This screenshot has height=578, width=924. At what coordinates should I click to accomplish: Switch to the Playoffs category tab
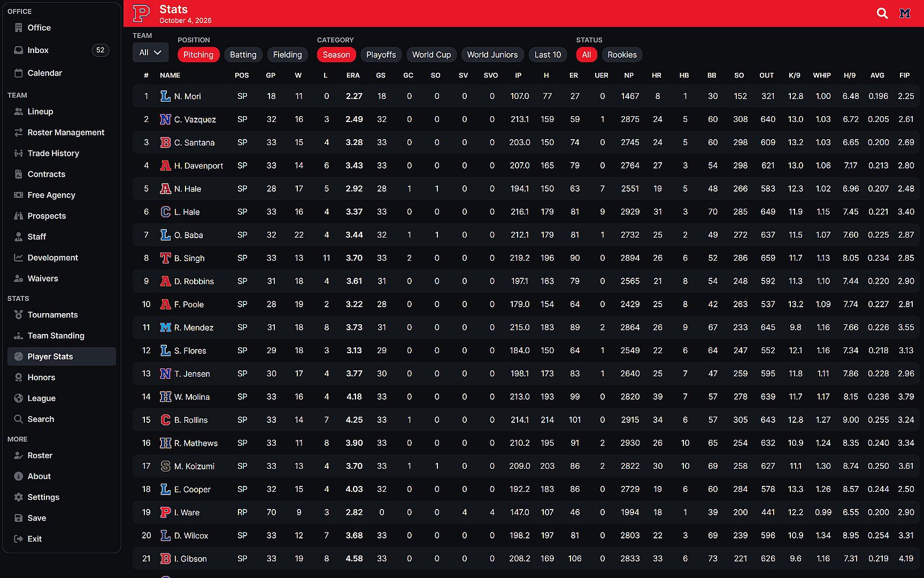click(381, 55)
